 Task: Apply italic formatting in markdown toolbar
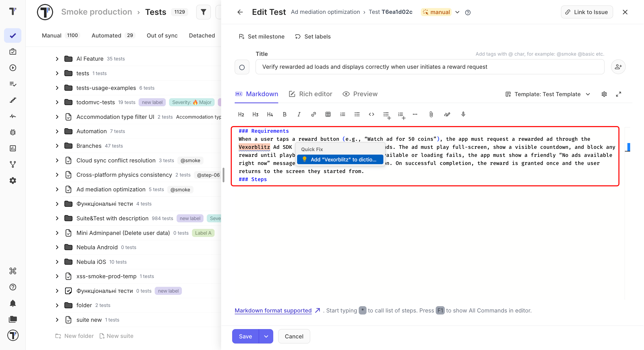coord(299,115)
